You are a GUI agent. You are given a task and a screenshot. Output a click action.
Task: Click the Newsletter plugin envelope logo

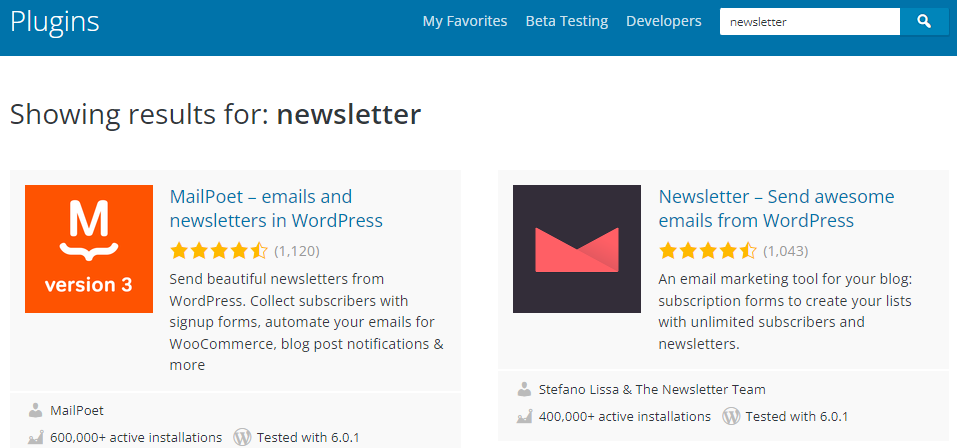pos(577,249)
